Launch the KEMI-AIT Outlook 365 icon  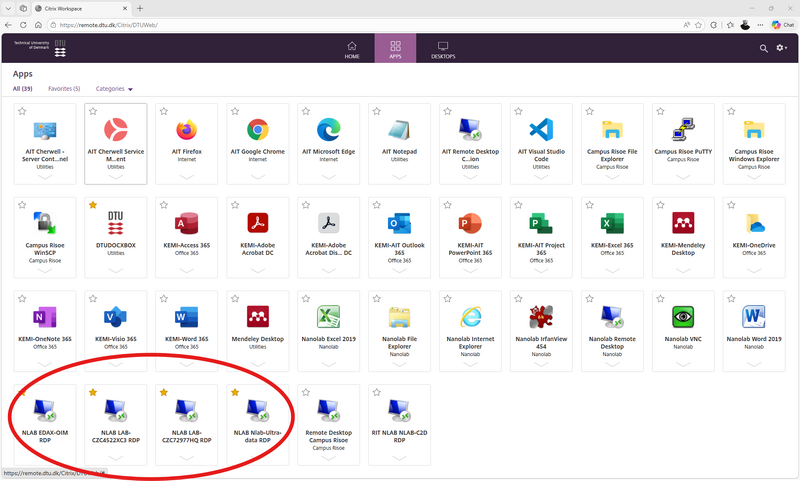click(399, 223)
